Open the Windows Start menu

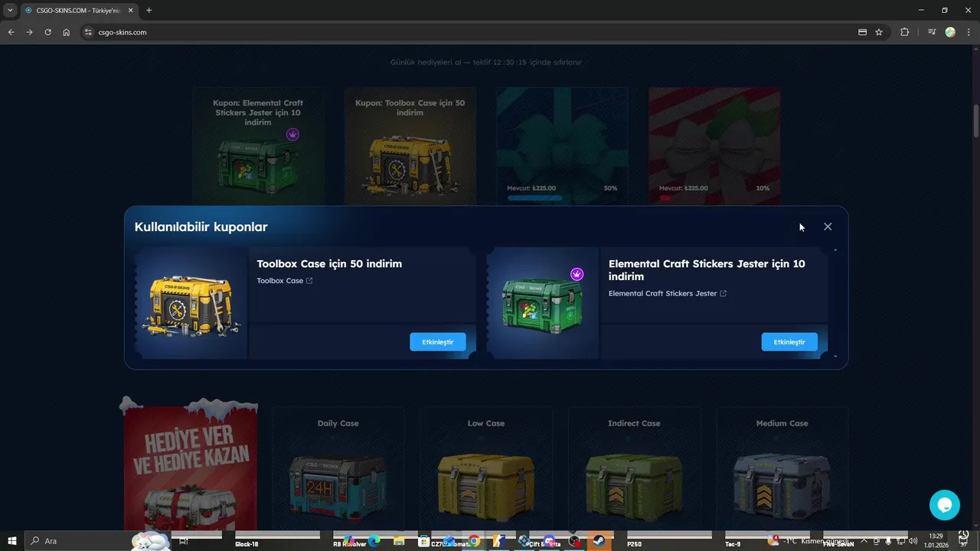12,541
